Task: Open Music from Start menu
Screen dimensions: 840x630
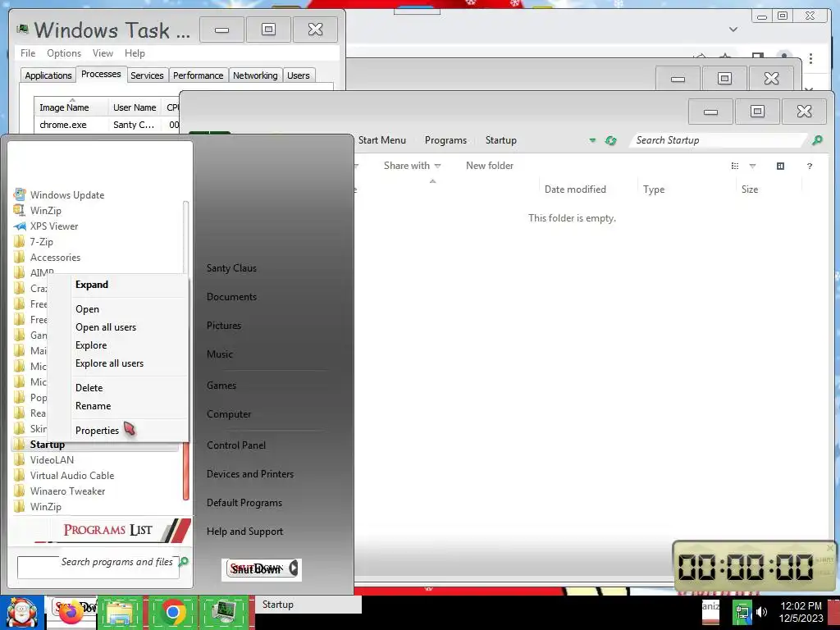Action: 220,354
